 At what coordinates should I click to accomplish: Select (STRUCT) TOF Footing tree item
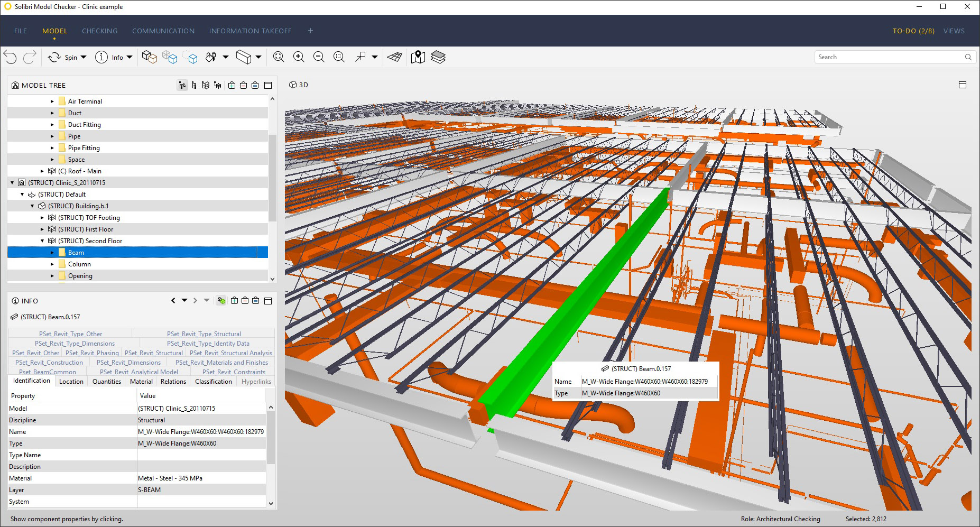(89, 218)
